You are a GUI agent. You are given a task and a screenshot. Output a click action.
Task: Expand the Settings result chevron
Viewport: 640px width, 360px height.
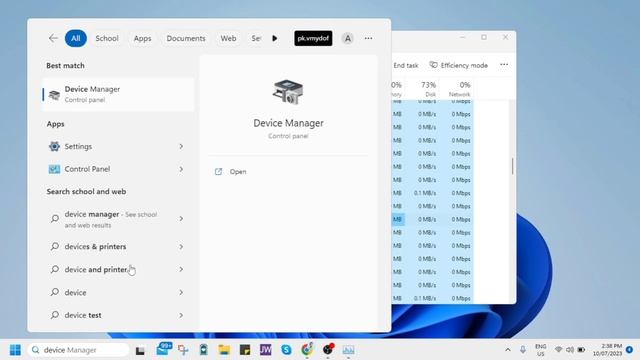[x=181, y=146]
